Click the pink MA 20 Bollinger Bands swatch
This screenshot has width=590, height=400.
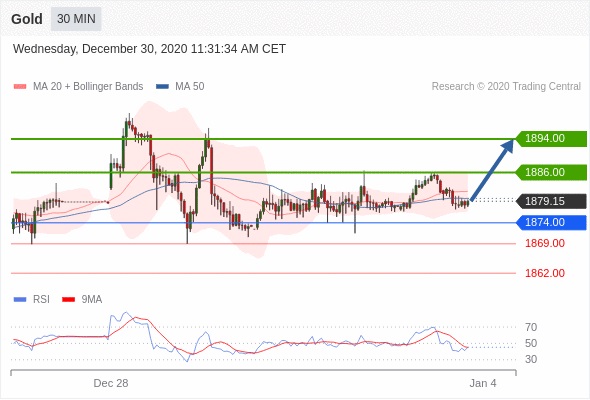(20, 87)
